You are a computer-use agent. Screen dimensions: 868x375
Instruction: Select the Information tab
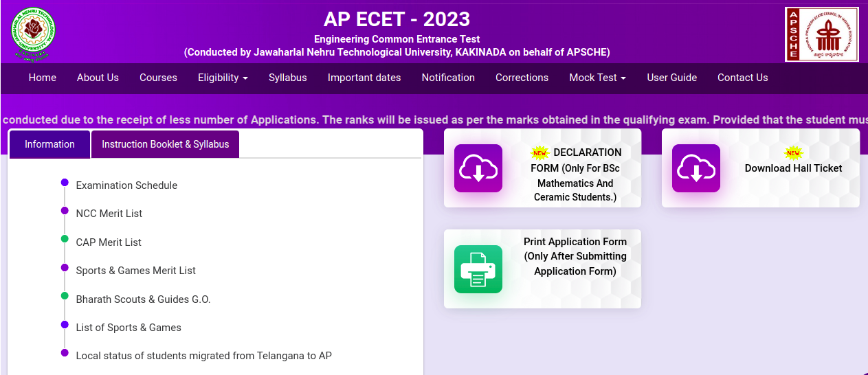49,144
